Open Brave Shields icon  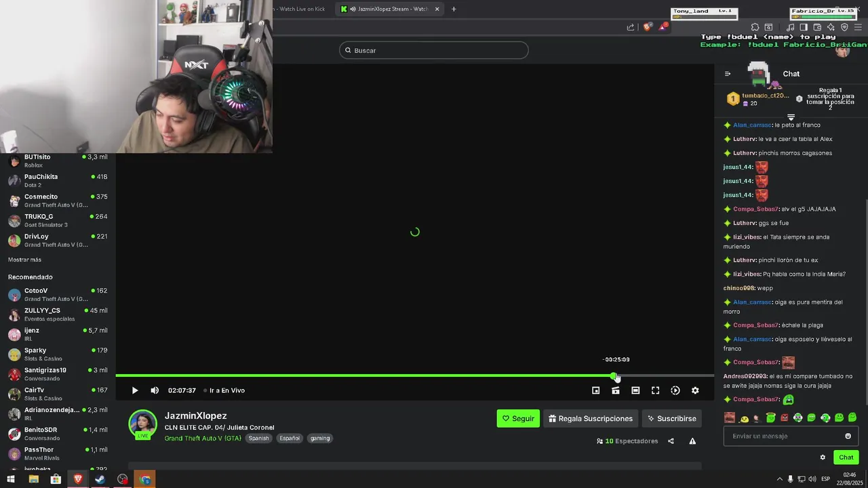pos(647,27)
